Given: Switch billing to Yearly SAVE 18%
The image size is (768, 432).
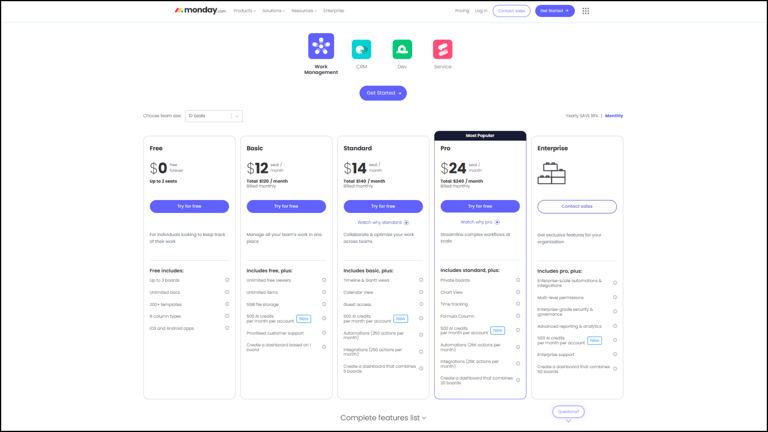Looking at the screenshot, I should [x=581, y=116].
